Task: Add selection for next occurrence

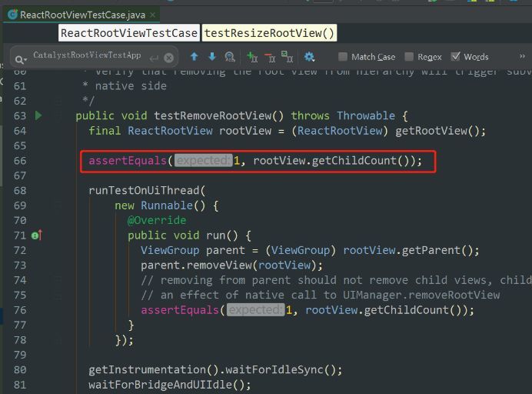Action: [252, 57]
